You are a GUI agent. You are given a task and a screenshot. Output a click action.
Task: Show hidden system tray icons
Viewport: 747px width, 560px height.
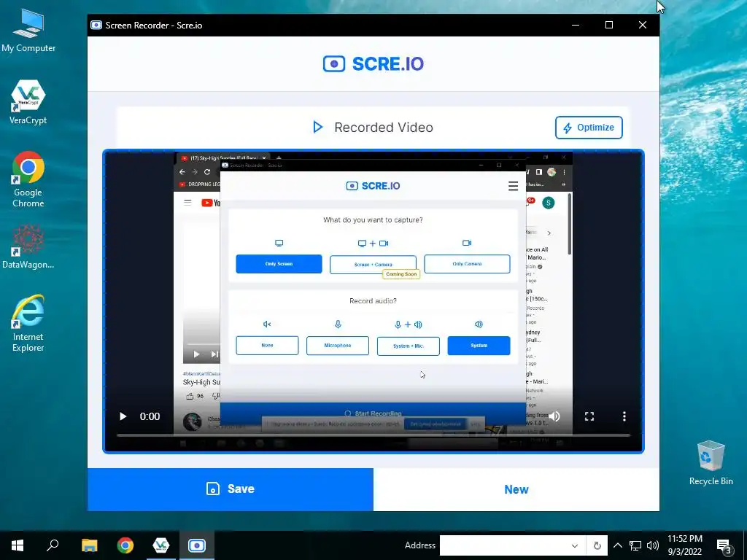point(617,545)
